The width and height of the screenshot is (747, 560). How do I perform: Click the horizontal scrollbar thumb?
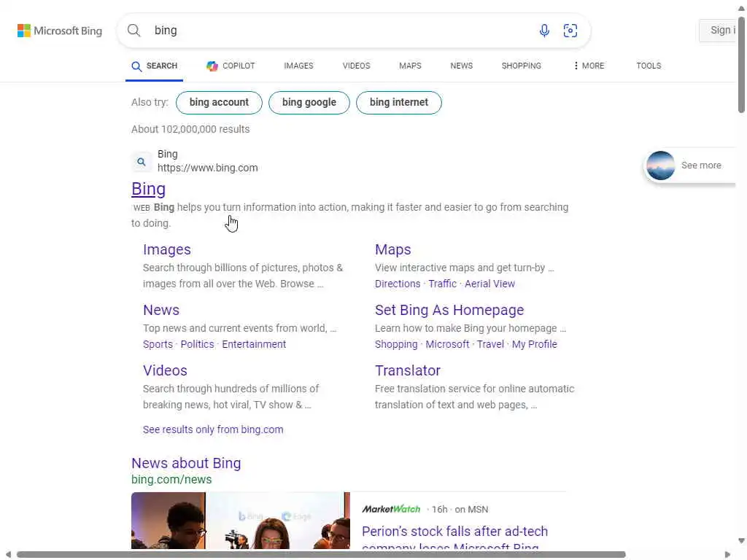point(321,554)
